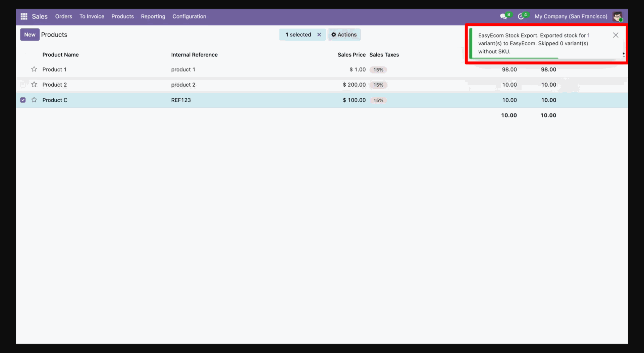The width and height of the screenshot is (644, 353).
Task: Open the Reporting menu
Action: pos(153,16)
